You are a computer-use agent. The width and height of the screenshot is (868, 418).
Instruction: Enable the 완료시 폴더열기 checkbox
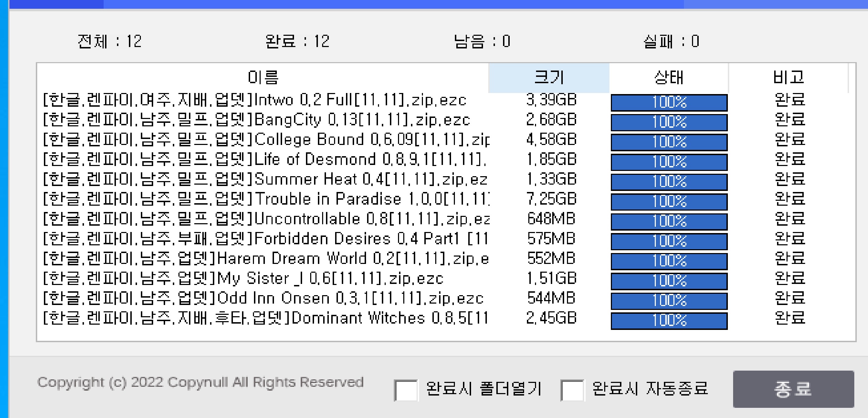406,390
